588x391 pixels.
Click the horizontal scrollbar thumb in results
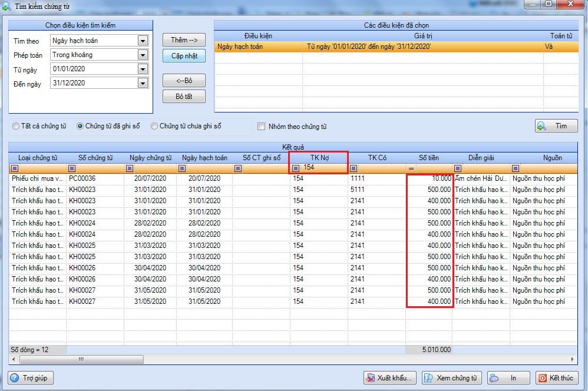pyautogui.click(x=81, y=360)
